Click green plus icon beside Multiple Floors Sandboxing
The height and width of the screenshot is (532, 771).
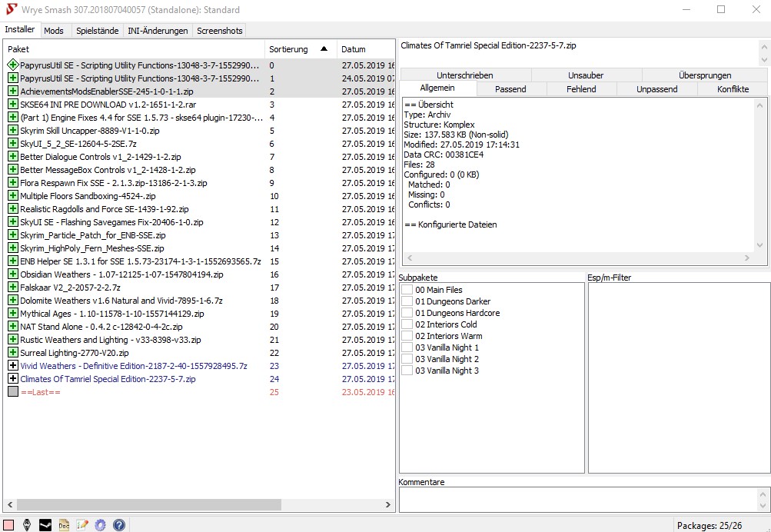point(13,196)
